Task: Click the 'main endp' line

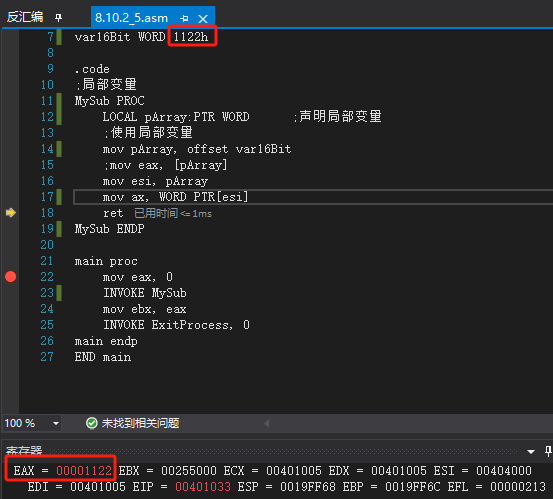Action: pyautogui.click(x=106, y=341)
